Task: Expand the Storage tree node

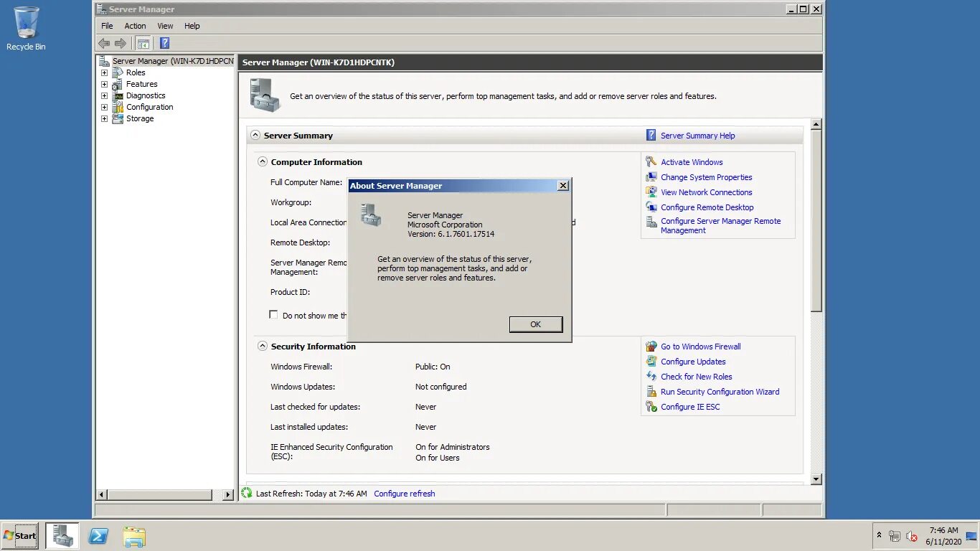Action: point(104,118)
